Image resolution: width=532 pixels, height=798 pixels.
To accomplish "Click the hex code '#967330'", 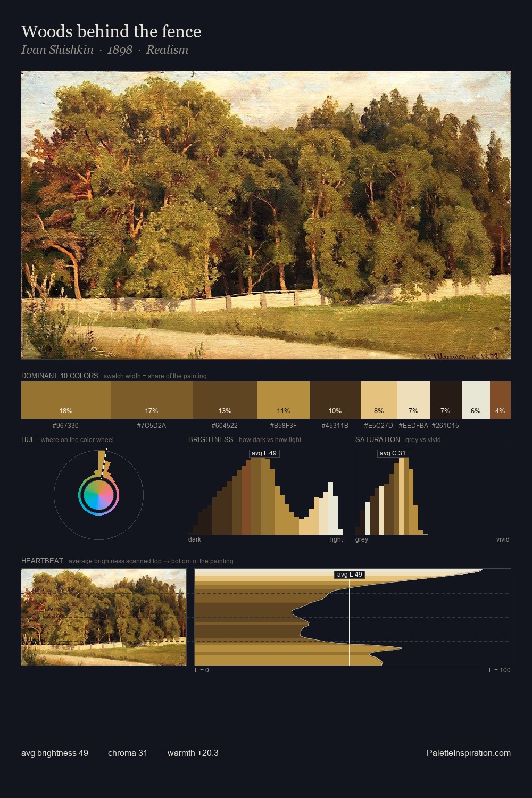I will pyautogui.click(x=65, y=426).
